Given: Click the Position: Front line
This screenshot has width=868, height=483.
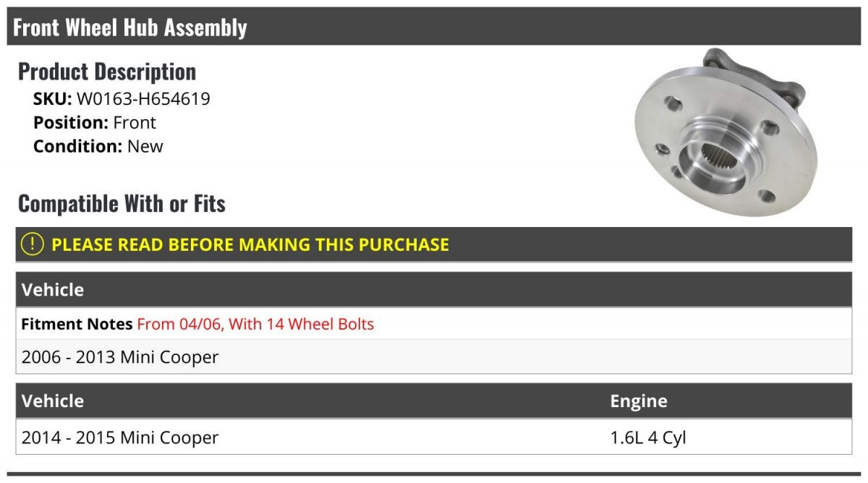Looking at the screenshot, I should [95, 123].
